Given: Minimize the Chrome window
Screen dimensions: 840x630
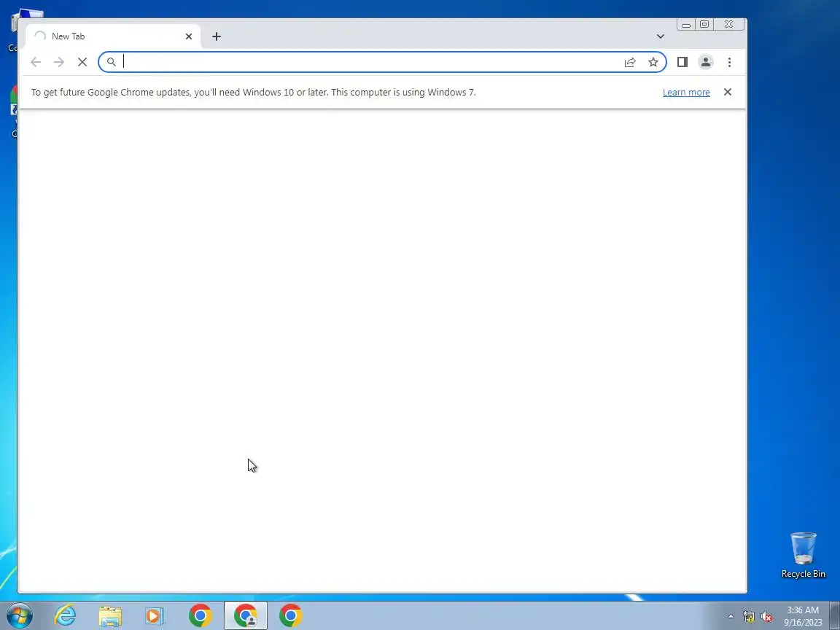Looking at the screenshot, I should tap(685, 25).
